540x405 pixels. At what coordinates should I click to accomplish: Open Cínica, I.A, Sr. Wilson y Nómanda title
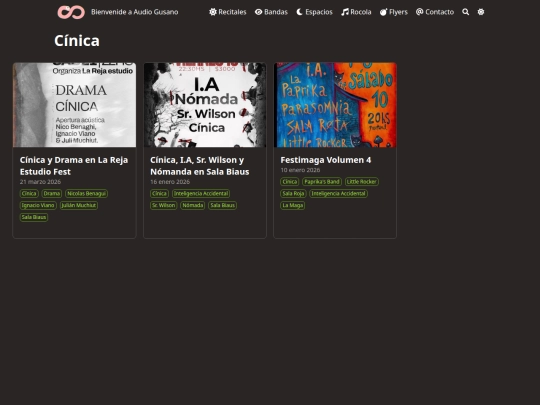200,166
